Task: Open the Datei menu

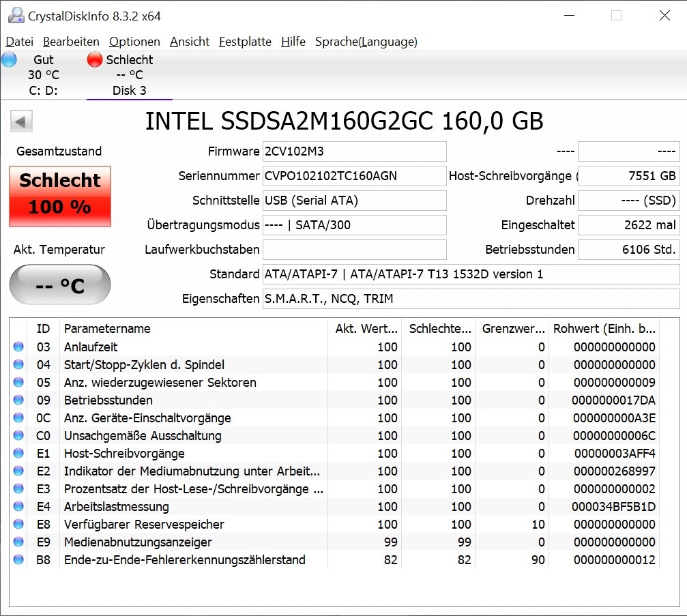Action: click(x=19, y=42)
